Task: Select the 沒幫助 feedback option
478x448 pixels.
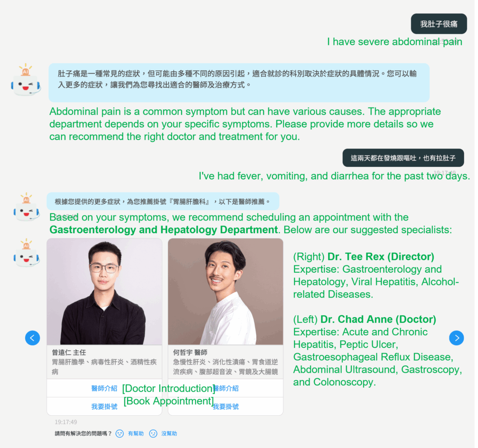Action: [x=169, y=434]
